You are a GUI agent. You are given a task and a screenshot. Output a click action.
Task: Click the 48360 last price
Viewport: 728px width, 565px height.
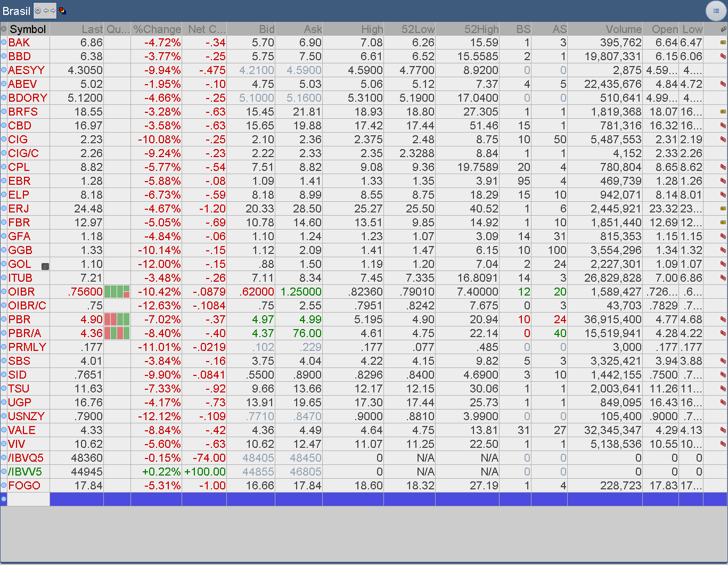click(86, 458)
